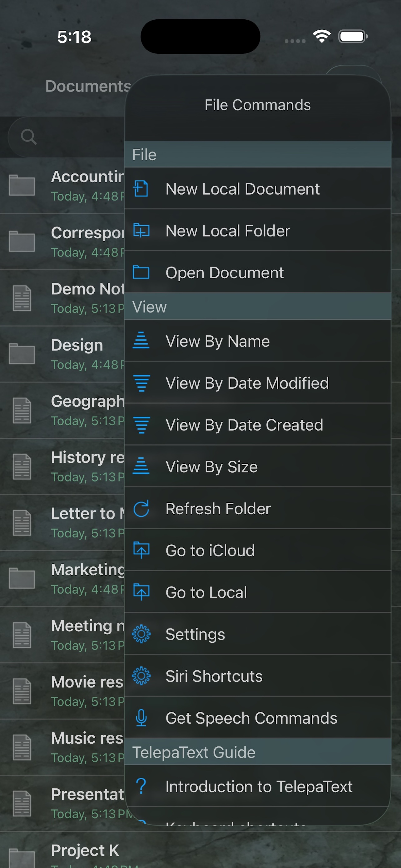Tap the View section header
The height and width of the screenshot is (868, 401).
pyautogui.click(x=258, y=306)
